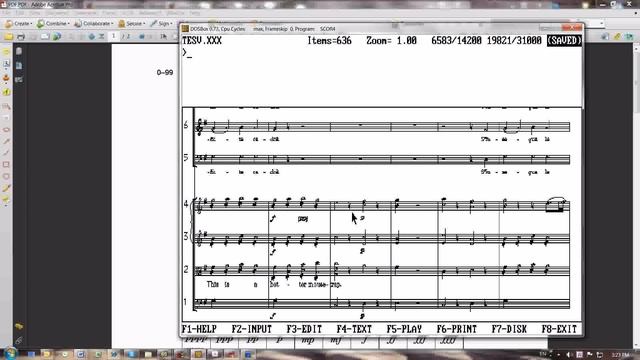Click the clock in the system tray
The image size is (640, 360).
click(x=620, y=355)
